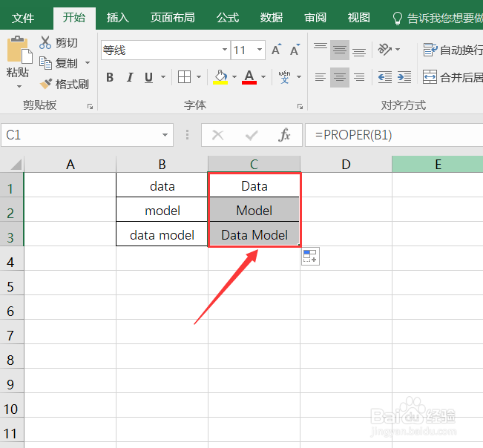Open Font group dialog launcher

300,107
